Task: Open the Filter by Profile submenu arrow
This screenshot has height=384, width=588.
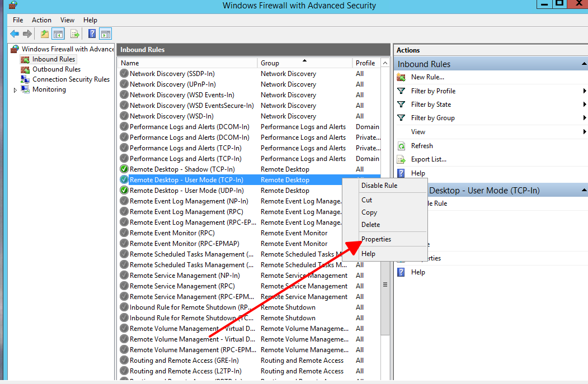Action: 584,91
